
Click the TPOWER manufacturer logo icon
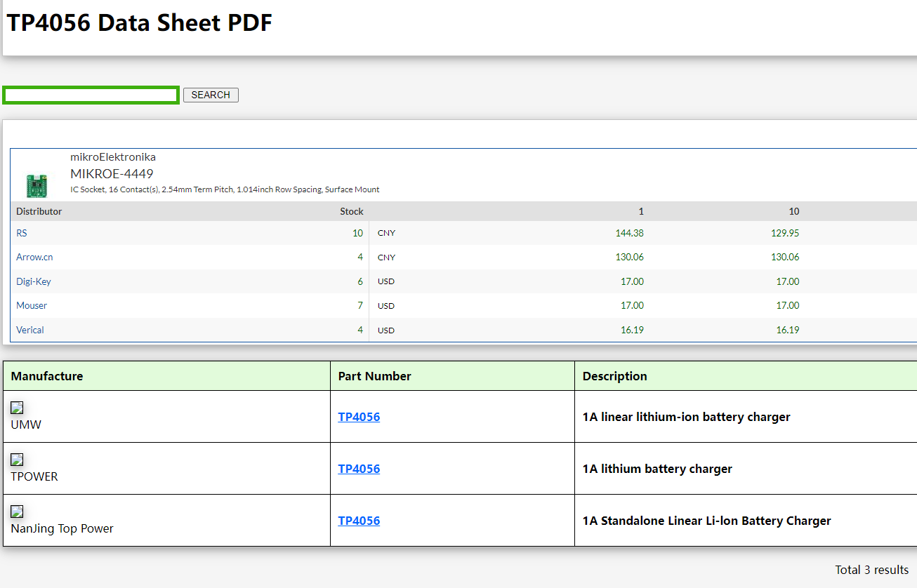pos(17,460)
